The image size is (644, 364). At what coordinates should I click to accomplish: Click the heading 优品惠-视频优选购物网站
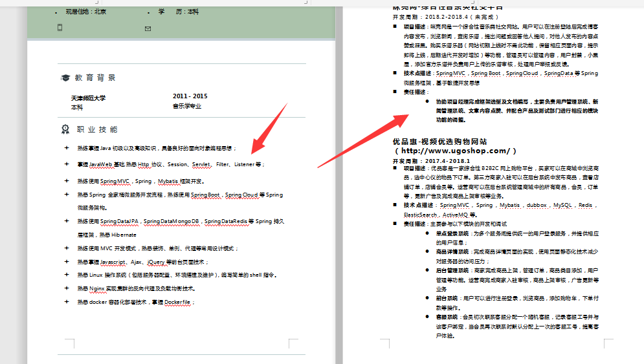tap(440, 142)
